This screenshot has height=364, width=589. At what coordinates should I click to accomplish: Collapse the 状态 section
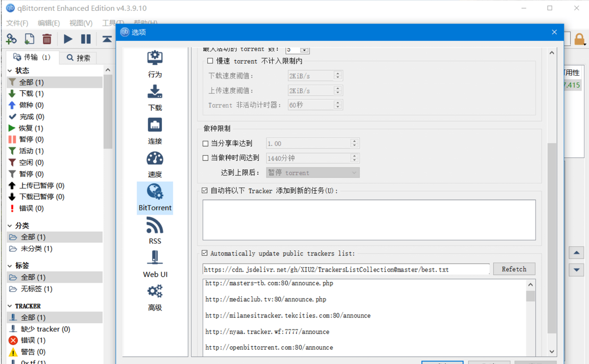[x=10, y=71]
